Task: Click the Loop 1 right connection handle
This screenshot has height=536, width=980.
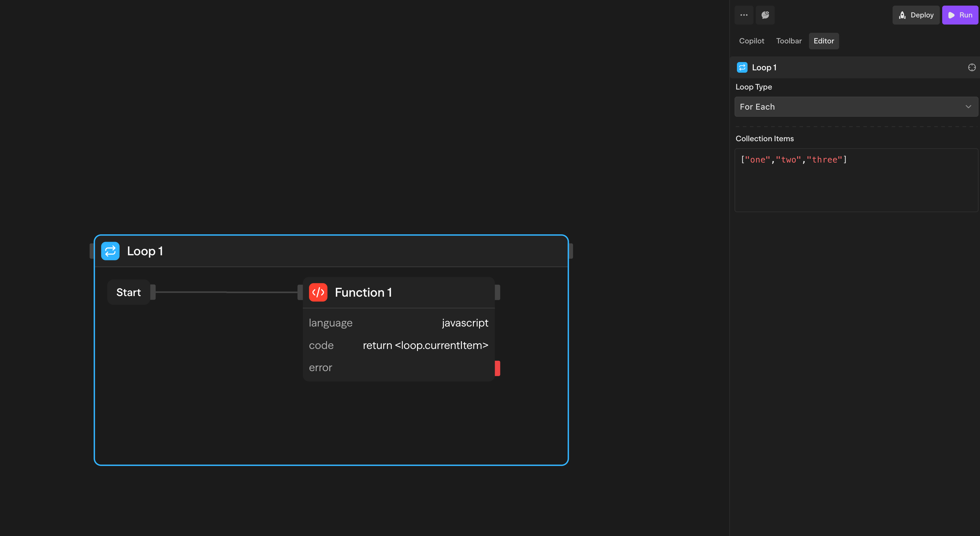Action: [x=571, y=251]
